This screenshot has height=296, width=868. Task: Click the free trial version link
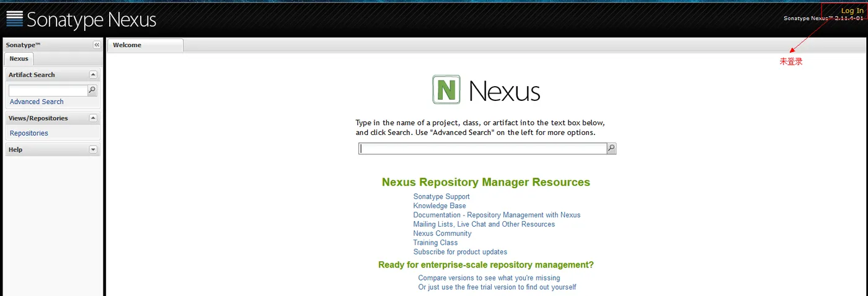click(x=497, y=287)
